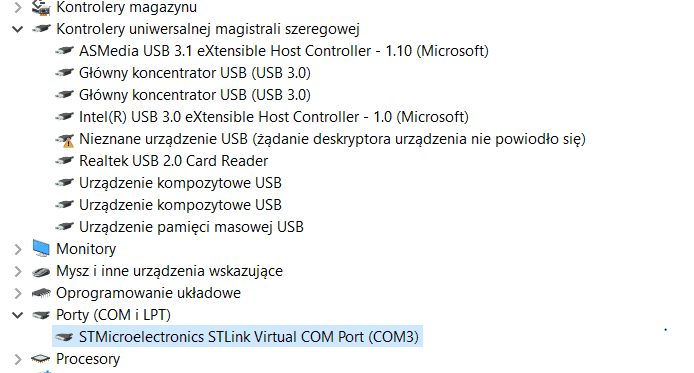The width and height of the screenshot is (694, 373).
Task: Click the Kontrolery magazynu storage icon
Action: [x=41, y=7]
